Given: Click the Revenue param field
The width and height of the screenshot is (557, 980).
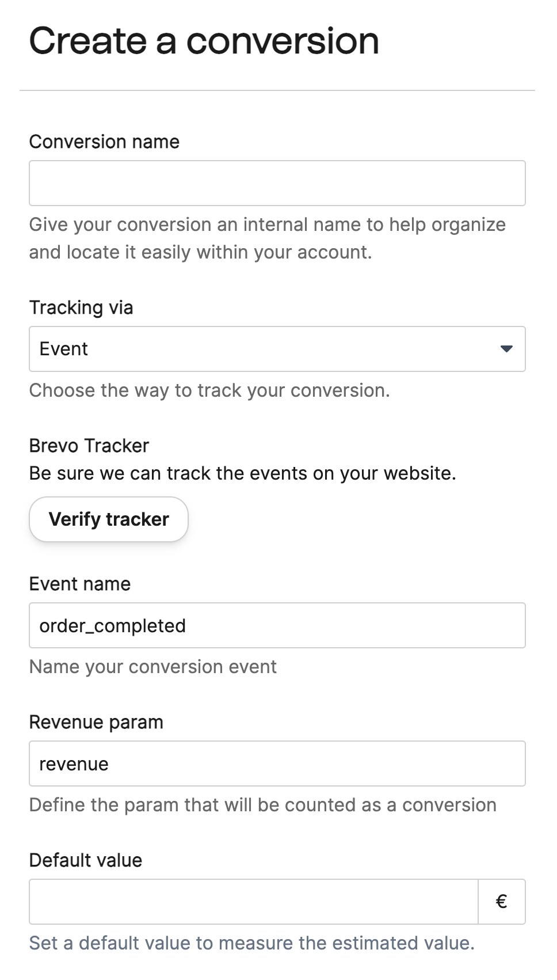Looking at the screenshot, I should [x=277, y=764].
